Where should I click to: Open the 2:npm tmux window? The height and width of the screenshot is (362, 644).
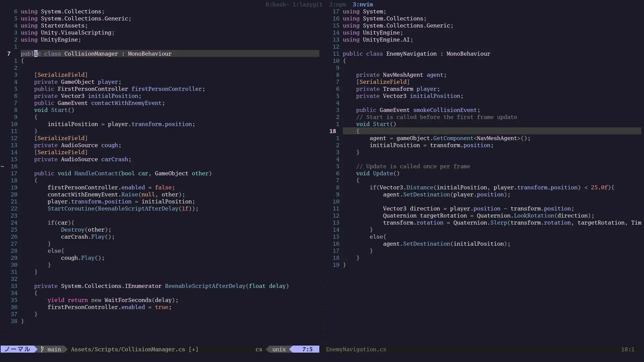[x=337, y=4]
